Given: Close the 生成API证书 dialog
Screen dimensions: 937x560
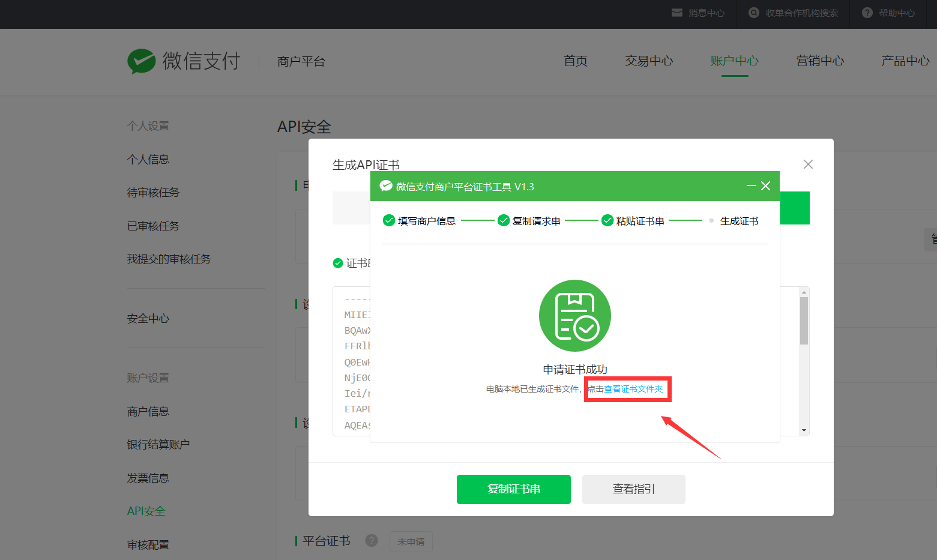Looking at the screenshot, I should 808,164.
